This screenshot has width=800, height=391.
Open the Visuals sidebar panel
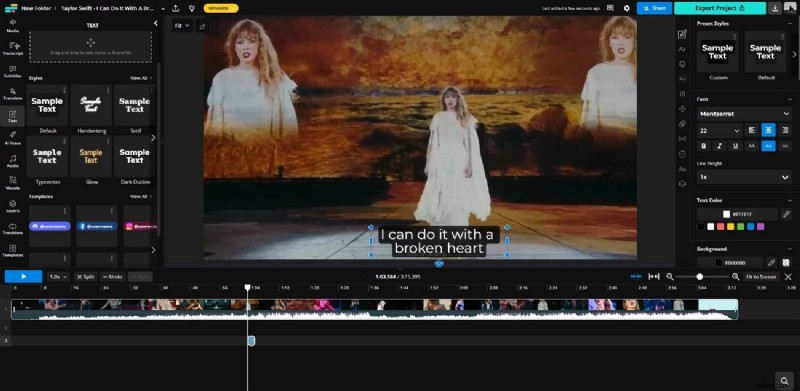click(13, 183)
